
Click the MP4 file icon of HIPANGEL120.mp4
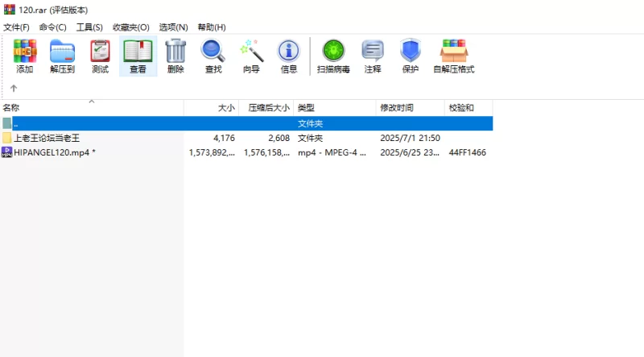(7, 152)
